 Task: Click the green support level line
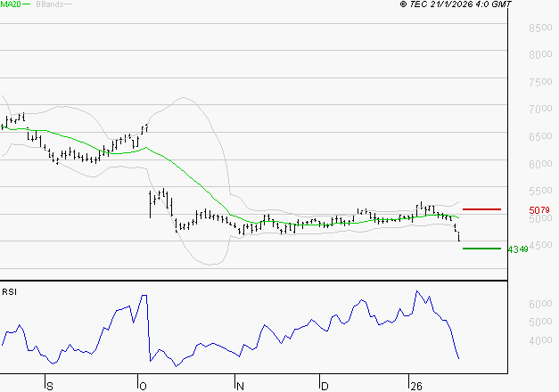[481, 249]
